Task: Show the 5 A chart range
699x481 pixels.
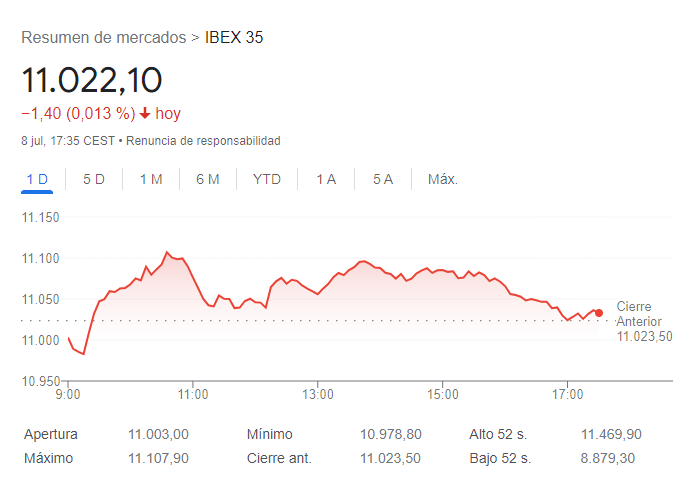Action: (383, 180)
